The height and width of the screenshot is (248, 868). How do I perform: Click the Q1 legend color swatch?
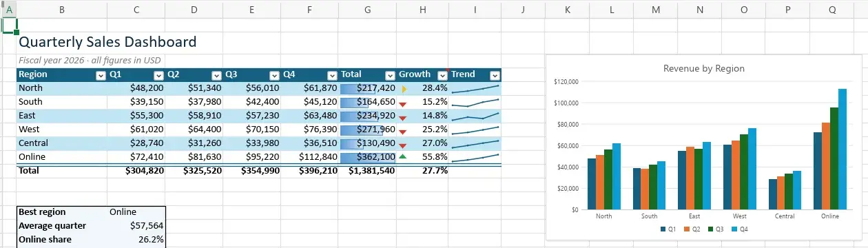pyautogui.click(x=663, y=229)
